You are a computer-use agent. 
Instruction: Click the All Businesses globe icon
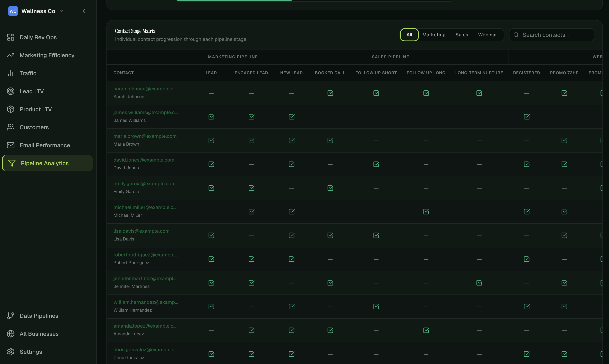11,334
